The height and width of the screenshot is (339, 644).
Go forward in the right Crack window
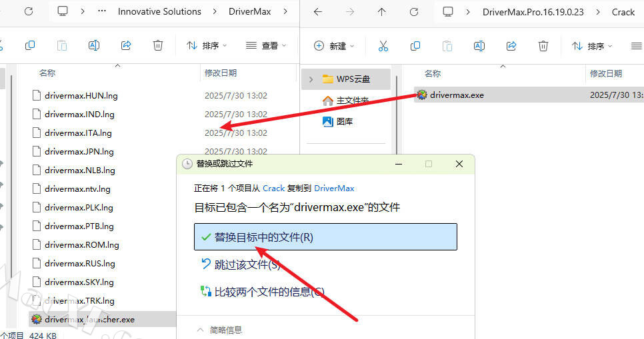pyautogui.click(x=350, y=12)
